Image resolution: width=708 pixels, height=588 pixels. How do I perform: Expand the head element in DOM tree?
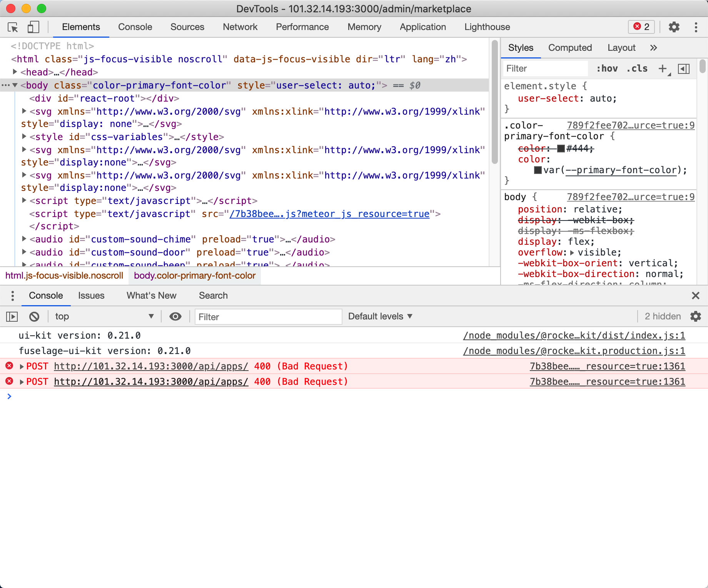coord(15,72)
